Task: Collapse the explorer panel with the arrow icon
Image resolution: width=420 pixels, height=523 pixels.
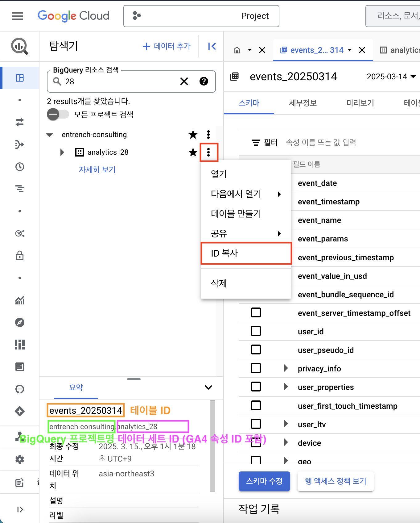Action: pyautogui.click(x=212, y=46)
